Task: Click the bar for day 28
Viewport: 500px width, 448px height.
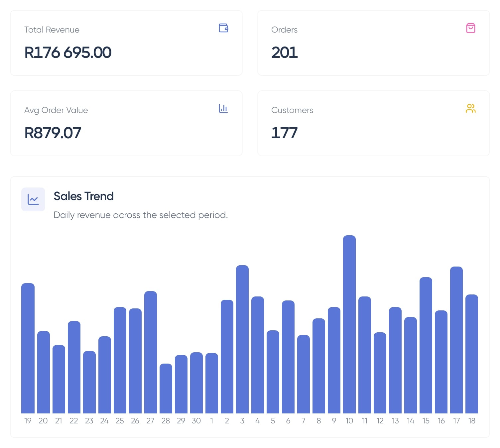Action: [166, 389]
